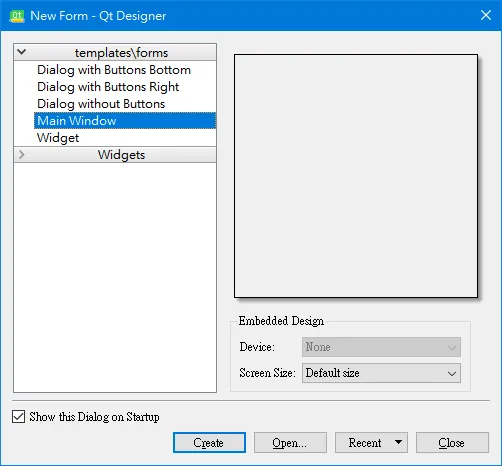Viewport: 502px width, 466px height.
Task: Open the disabled Device combo box
Action: point(381,347)
